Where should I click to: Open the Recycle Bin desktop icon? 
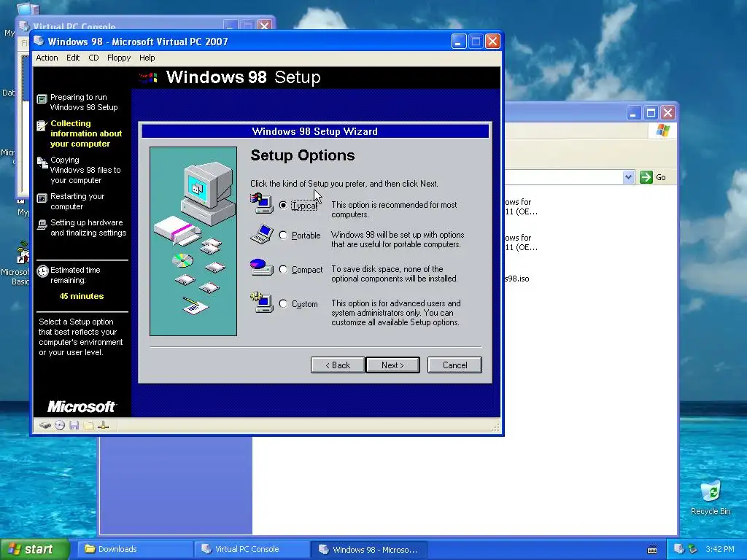coord(711,497)
